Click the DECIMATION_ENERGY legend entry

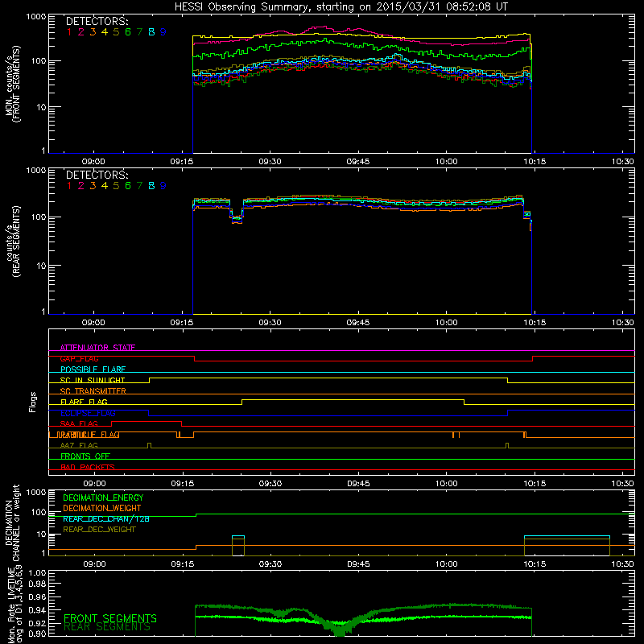103,497
